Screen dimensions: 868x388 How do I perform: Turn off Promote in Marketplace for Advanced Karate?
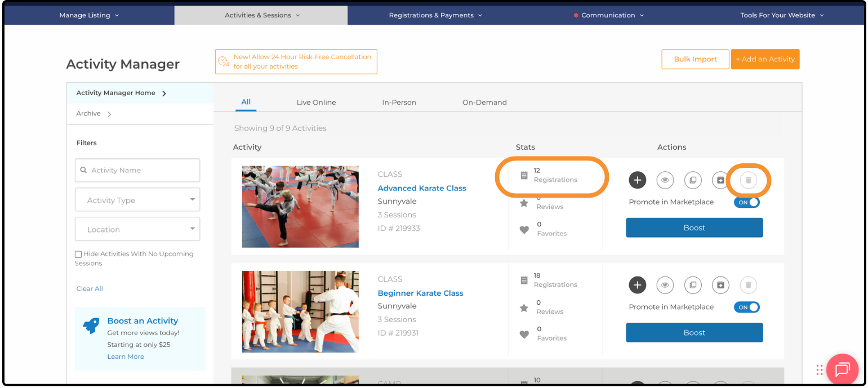(746, 202)
